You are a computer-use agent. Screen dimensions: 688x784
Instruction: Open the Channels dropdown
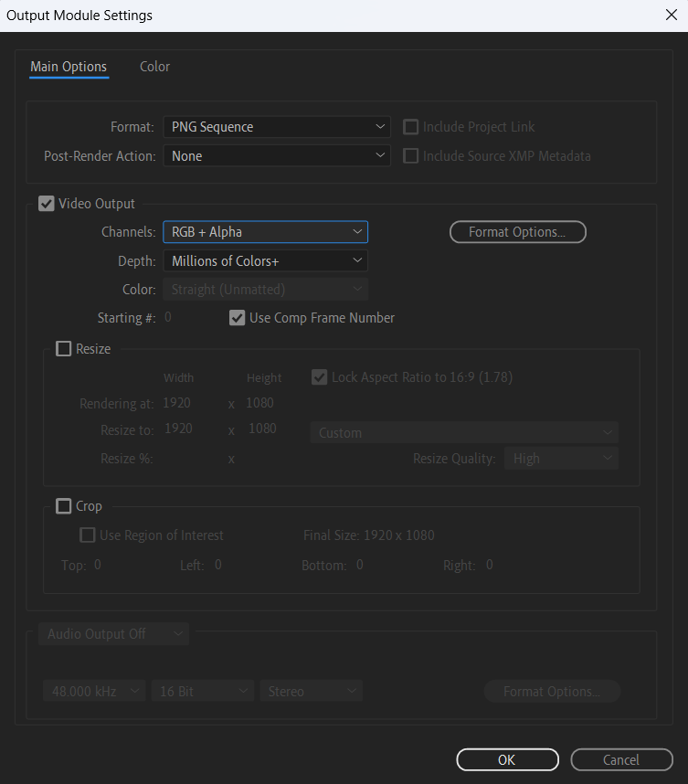(265, 232)
